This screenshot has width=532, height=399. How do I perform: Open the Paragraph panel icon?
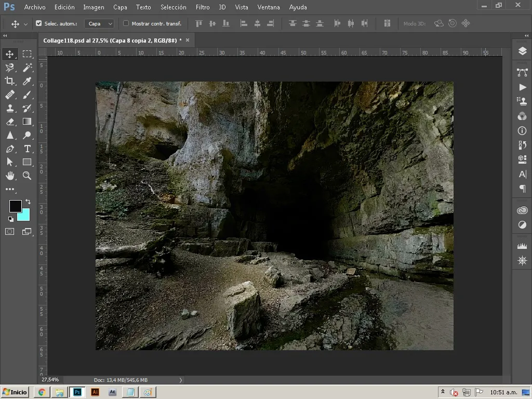[x=522, y=188]
